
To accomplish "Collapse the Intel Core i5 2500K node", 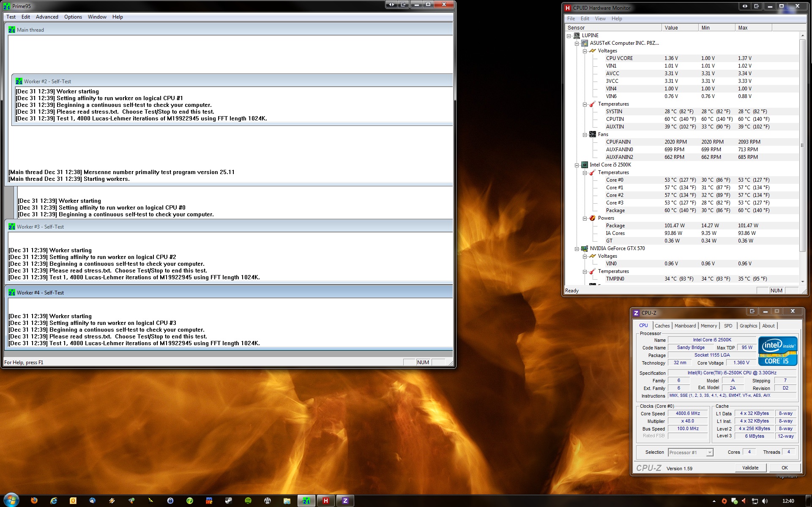I will coord(577,165).
